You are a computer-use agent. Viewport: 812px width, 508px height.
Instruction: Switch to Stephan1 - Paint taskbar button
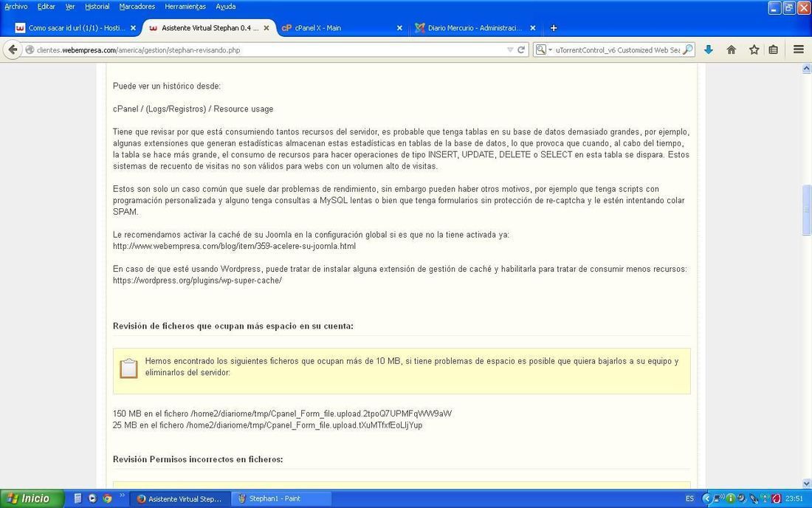coord(281,498)
